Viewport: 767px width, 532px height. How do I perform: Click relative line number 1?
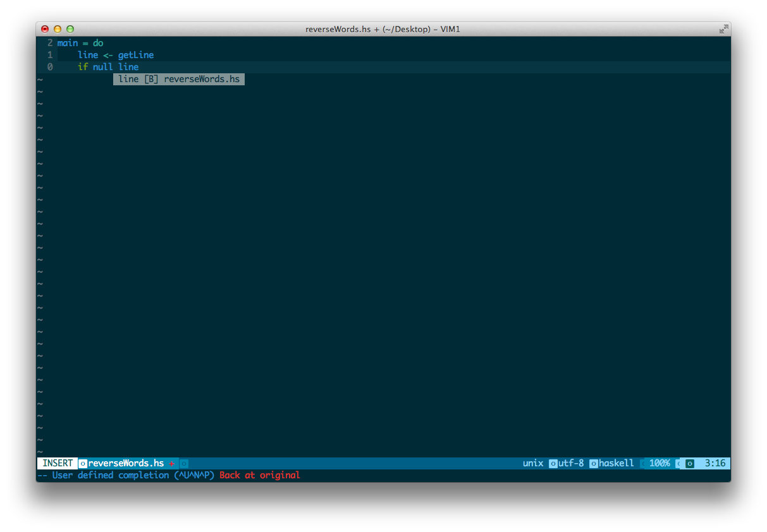(x=50, y=55)
